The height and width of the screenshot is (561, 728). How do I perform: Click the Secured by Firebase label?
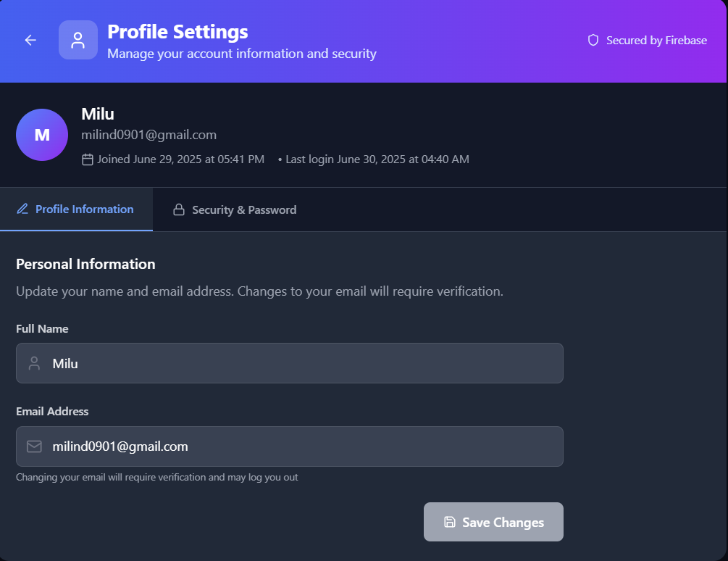tap(656, 41)
